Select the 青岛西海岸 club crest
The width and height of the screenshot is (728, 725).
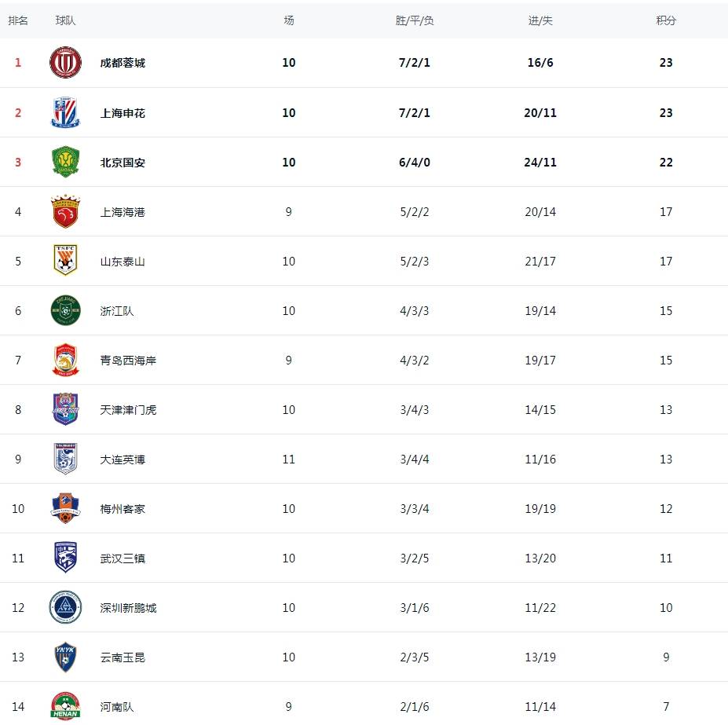tap(65, 361)
